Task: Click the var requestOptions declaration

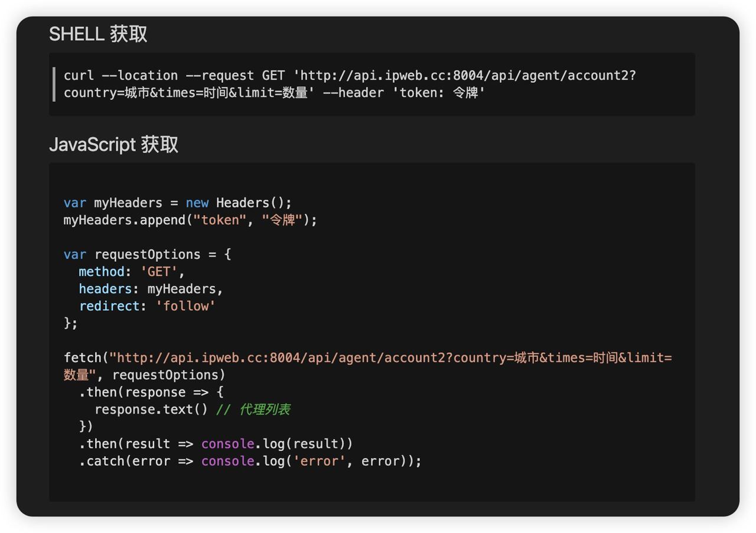Action: 146,255
